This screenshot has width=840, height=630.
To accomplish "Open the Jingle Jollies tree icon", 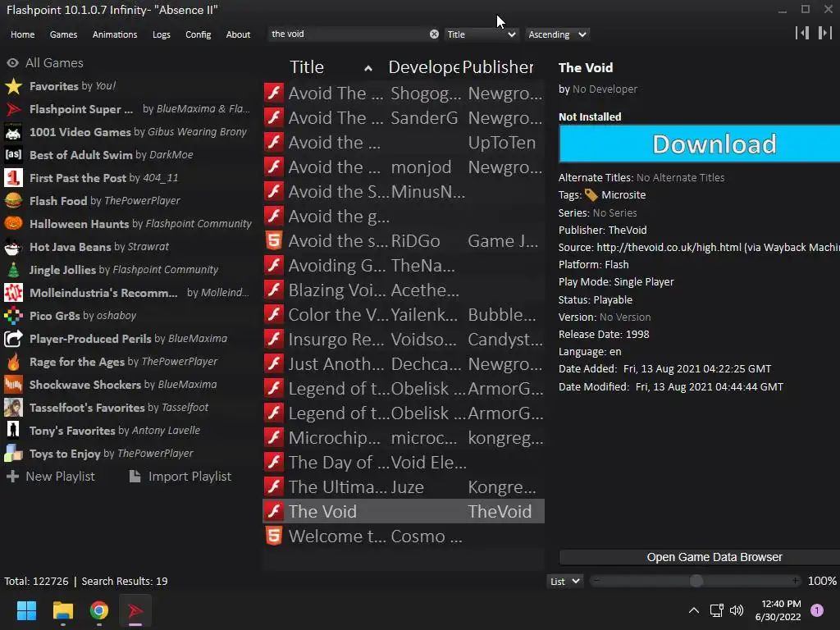I will 13,270.
